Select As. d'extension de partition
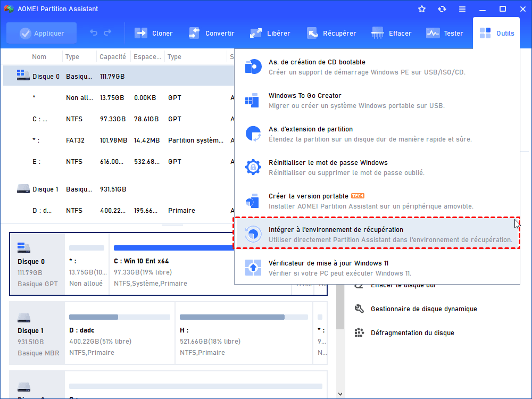This screenshot has height=399, width=532. point(377,134)
